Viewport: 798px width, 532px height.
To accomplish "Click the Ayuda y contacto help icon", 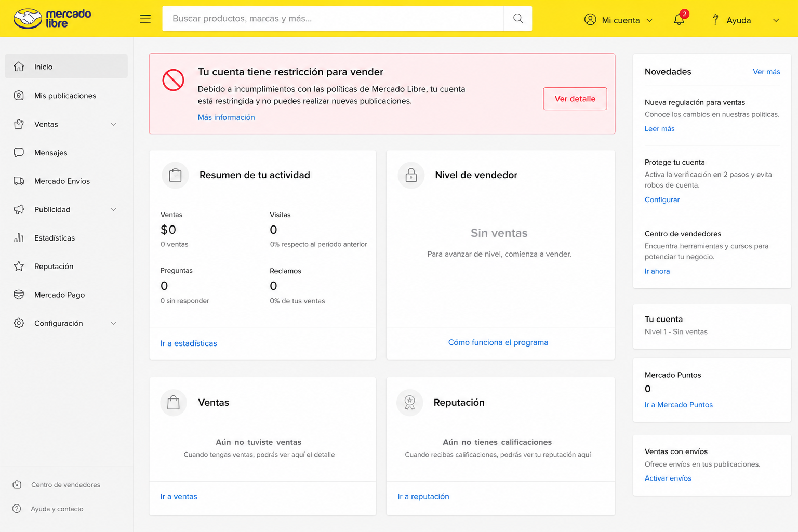I will tap(17, 509).
